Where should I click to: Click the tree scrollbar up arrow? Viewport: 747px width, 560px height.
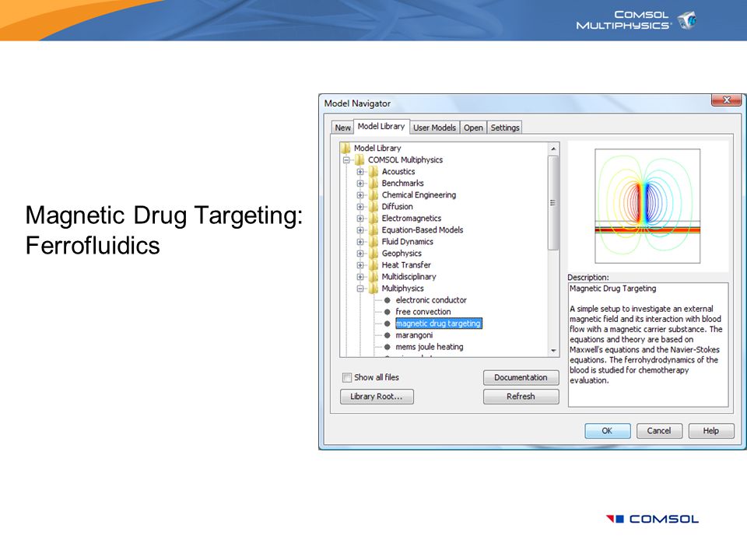coord(553,149)
